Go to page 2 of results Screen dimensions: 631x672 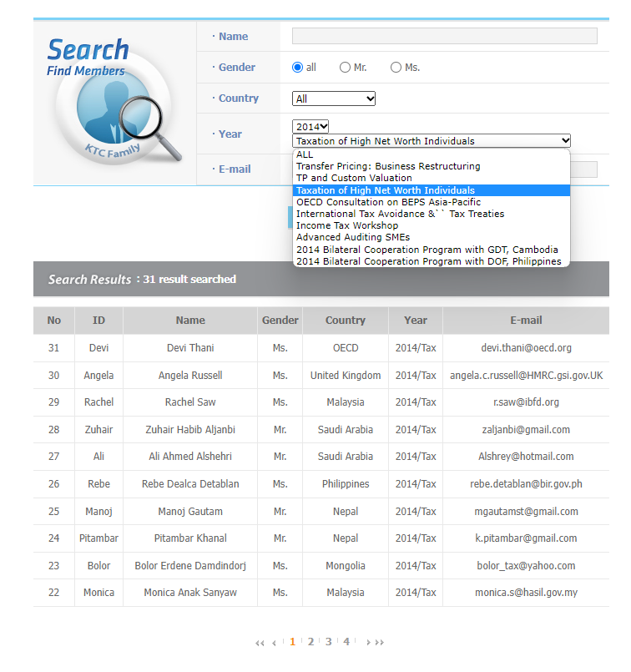point(310,642)
